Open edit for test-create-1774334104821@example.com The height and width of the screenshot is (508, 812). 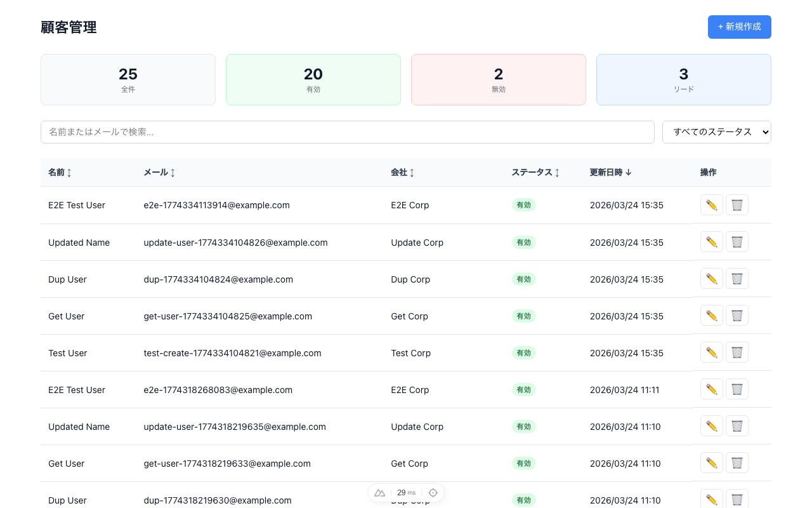click(x=711, y=352)
